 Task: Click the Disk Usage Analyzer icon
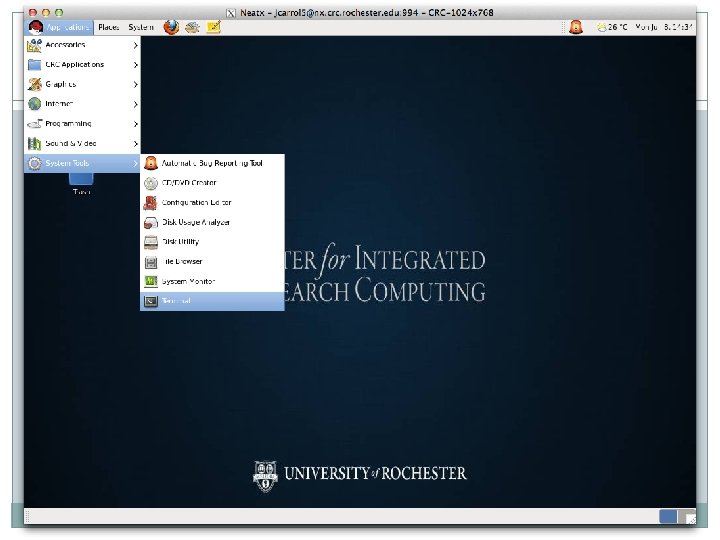click(151, 222)
